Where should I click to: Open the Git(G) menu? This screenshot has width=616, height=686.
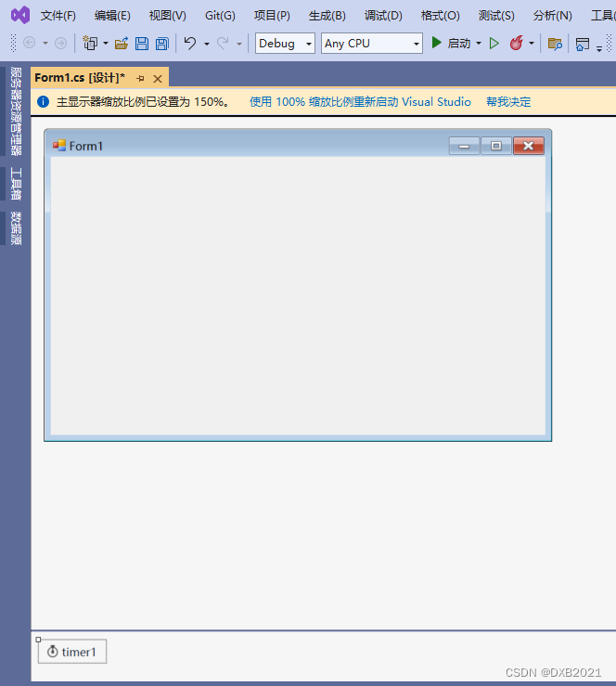221,16
